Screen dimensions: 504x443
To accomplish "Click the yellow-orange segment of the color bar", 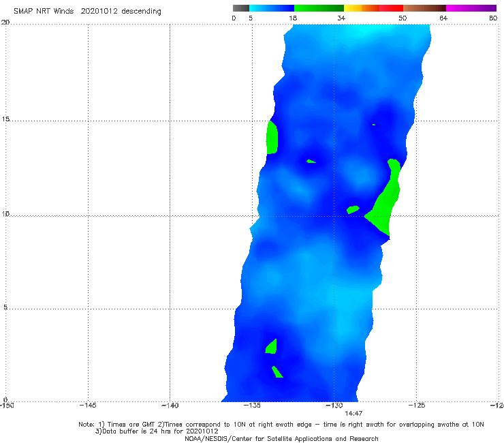I will (362, 8).
